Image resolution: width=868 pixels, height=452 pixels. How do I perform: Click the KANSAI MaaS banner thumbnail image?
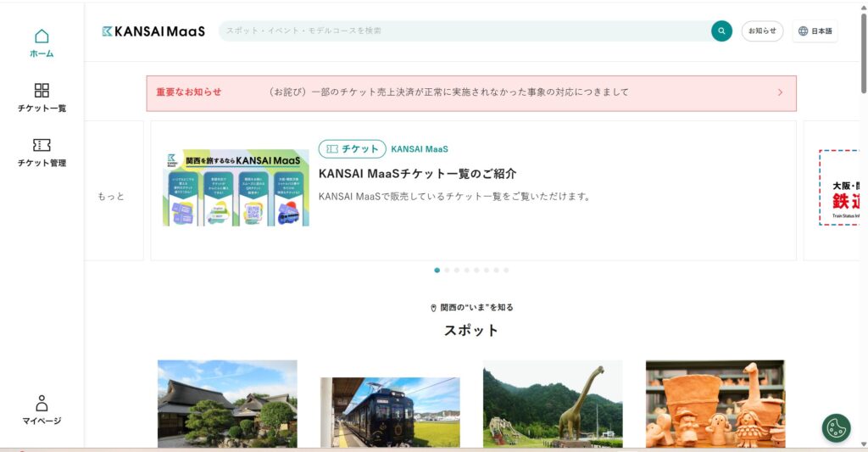(x=236, y=187)
